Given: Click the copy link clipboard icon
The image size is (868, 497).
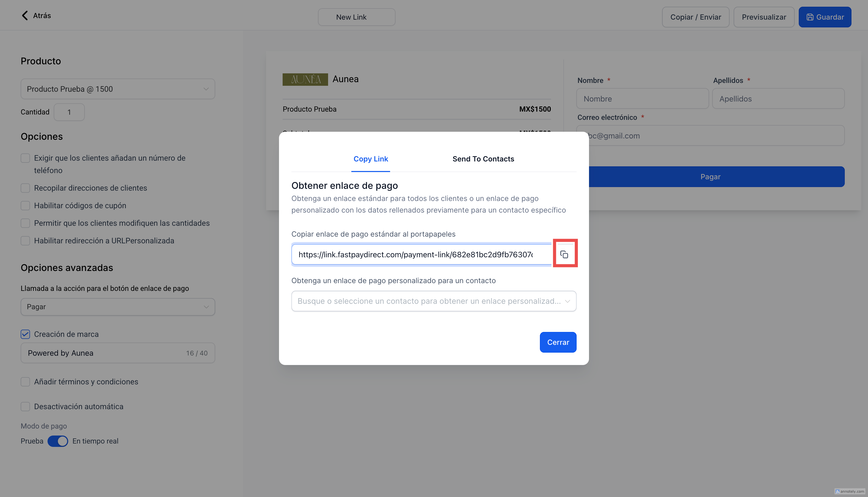Looking at the screenshot, I should coord(564,254).
